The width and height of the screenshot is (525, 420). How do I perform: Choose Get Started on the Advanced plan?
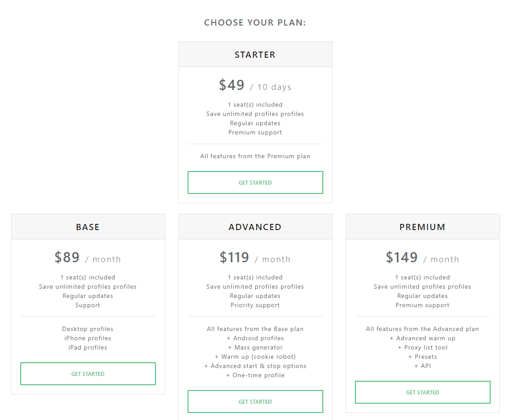coord(255,401)
